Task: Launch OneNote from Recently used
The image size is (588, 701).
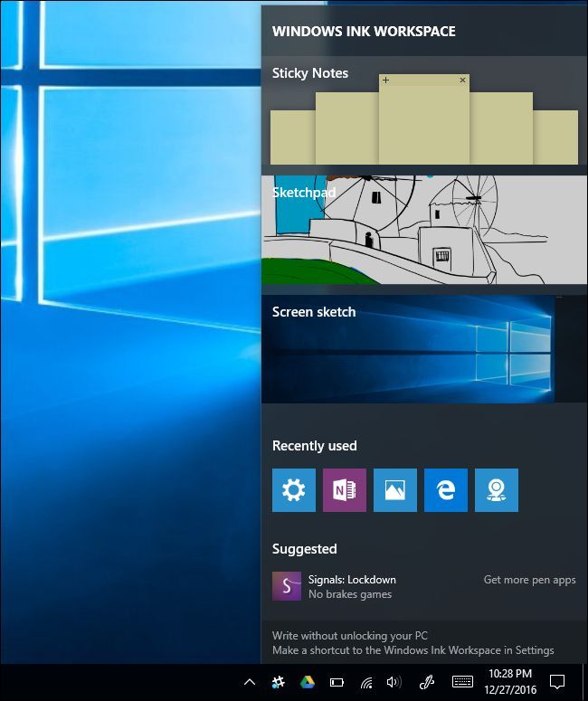Action: coord(345,490)
